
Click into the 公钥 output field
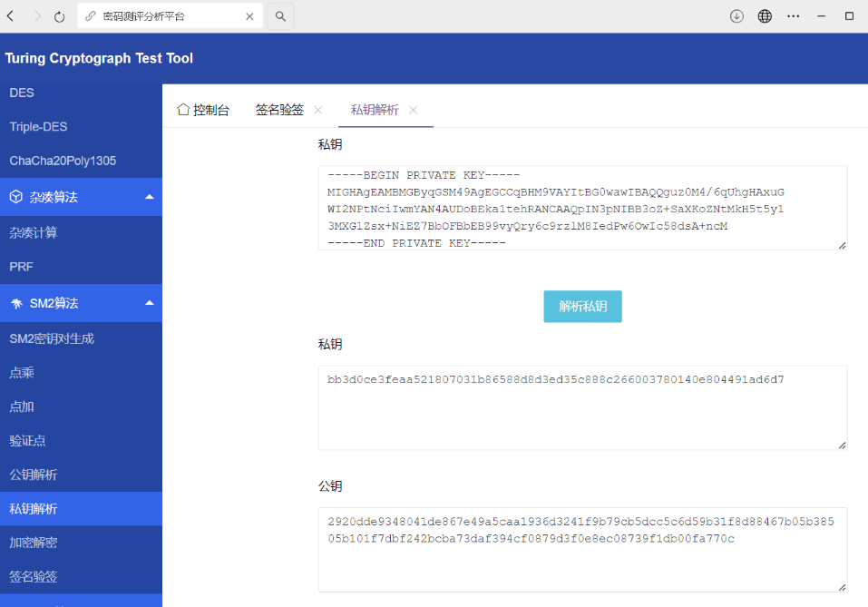[582, 550]
